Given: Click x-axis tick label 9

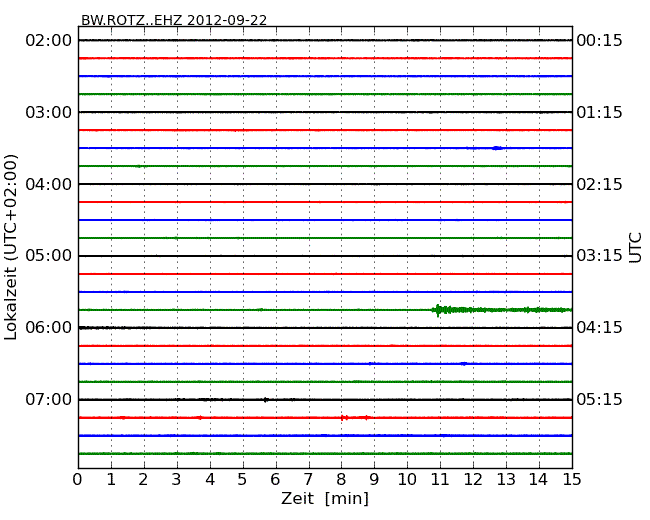Looking at the screenshot, I should pyautogui.click(x=374, y=480).
